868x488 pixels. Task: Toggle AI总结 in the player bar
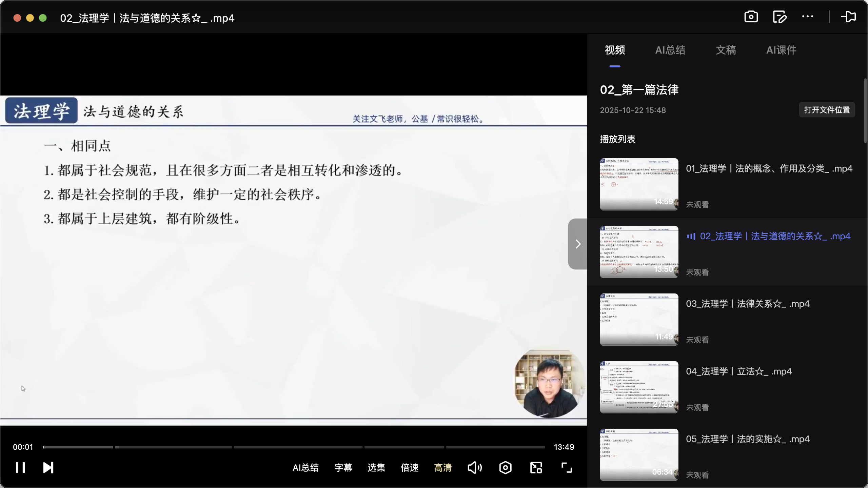[305, 468]
